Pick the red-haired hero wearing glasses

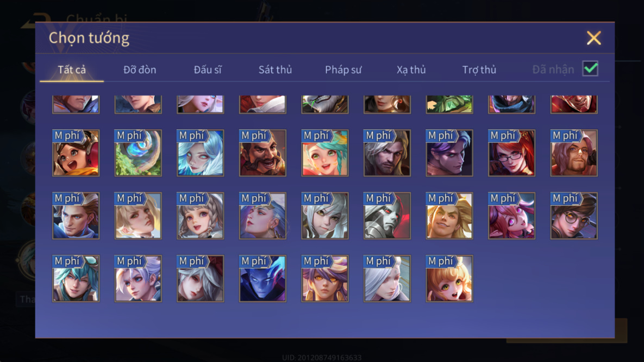click(511, 153)
